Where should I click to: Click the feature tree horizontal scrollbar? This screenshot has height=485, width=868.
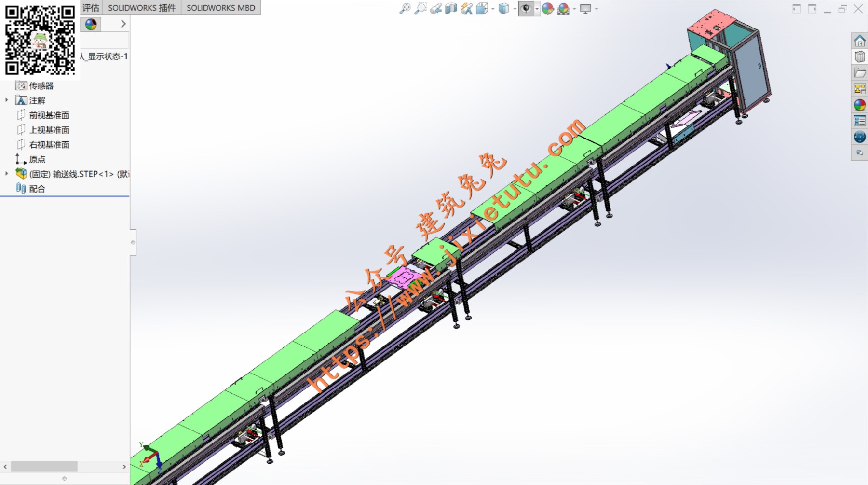click(x=44, y=467)
